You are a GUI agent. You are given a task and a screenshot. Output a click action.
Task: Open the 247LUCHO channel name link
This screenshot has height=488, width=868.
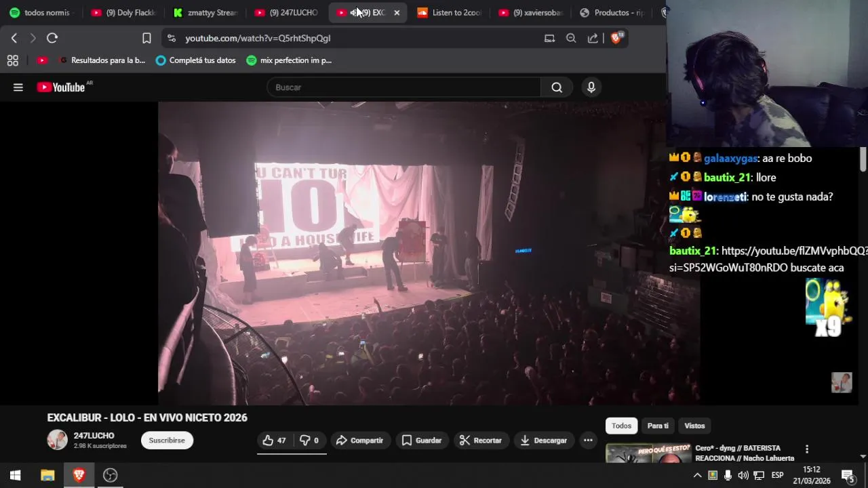[94, 436]
